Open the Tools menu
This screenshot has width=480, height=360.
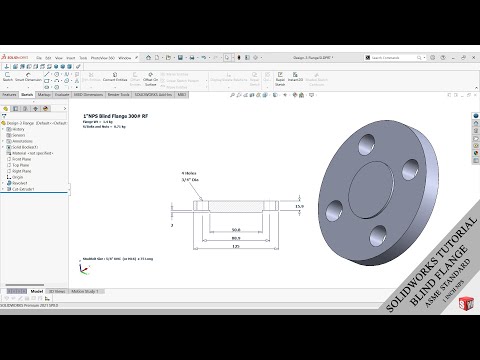(x=83, y=58)
